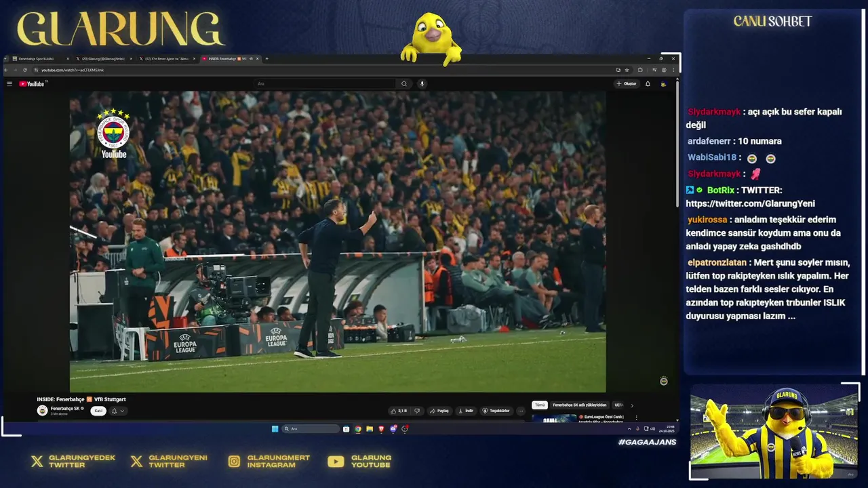Open the YouTube hamburger guide menu
868x488 pixels.
coord(9,84)
